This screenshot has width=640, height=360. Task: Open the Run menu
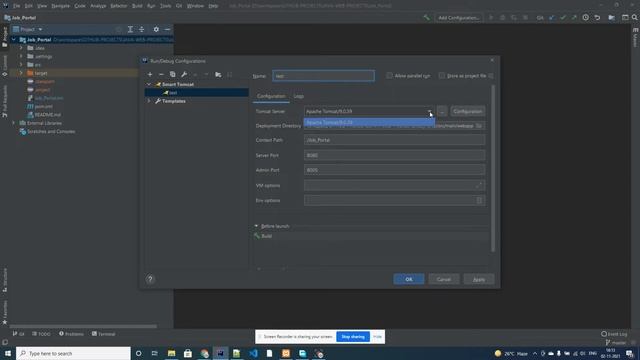151,6
